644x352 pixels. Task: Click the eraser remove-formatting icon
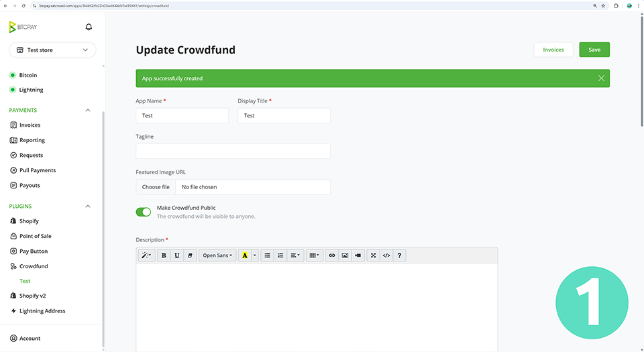pos(190,255)
